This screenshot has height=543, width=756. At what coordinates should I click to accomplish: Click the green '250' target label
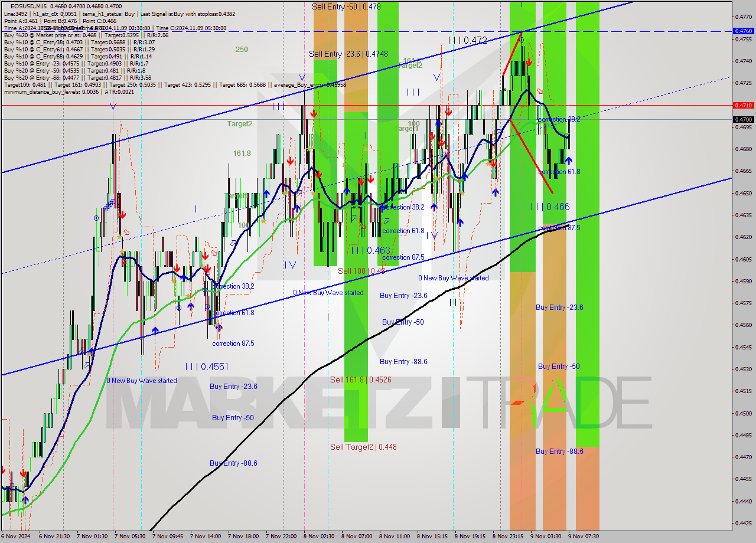click(x=242, y=50)
